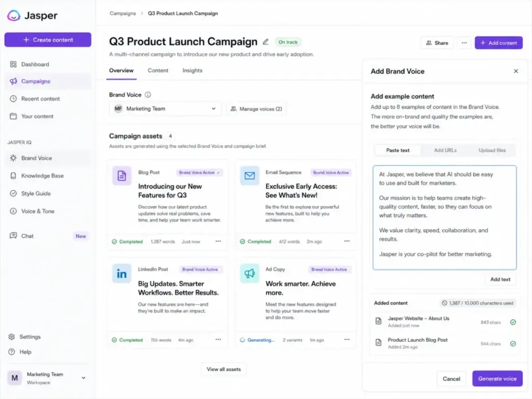This screenshot has height=399, width=532.
Task: Click check status for Product Launch entry
Action: pos(513,344)
